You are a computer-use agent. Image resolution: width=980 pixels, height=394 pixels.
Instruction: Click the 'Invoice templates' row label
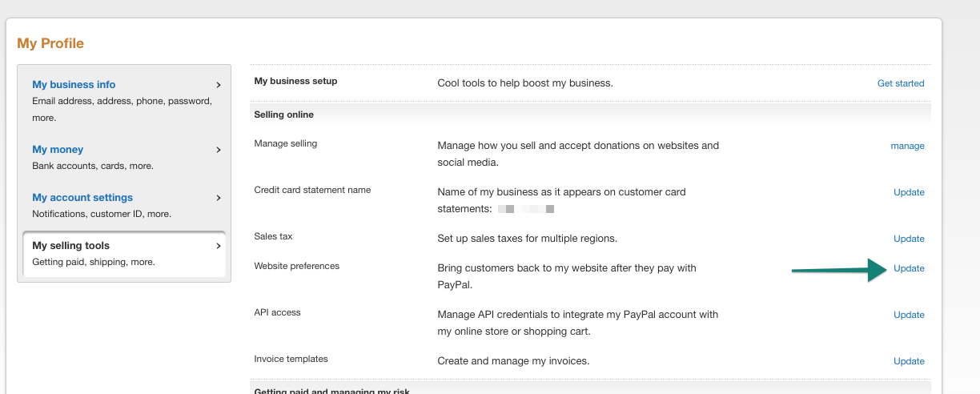click(291, 359)
